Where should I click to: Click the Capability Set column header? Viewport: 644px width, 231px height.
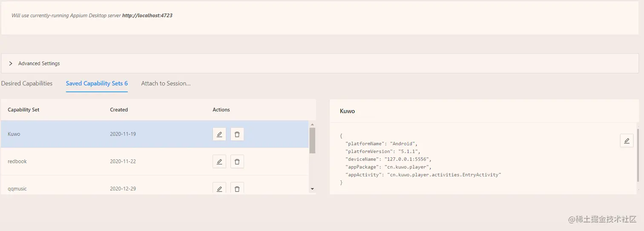click(23, 110)
